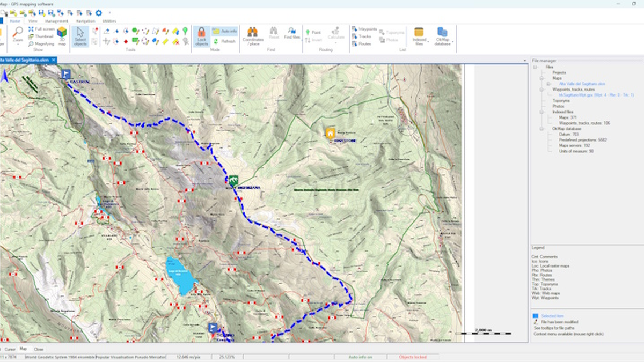This screenshot has width=644, height=362.
Task: Toggle the Lock objects padlock
Action: 201,36
